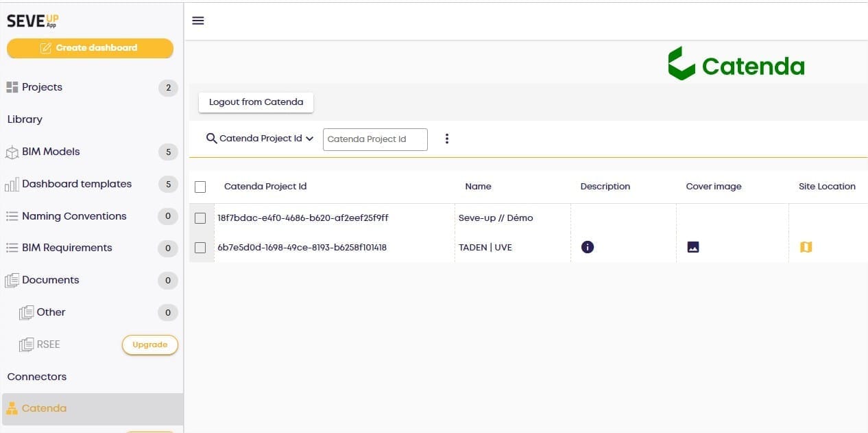Viewport: 868px width, 433px height.
Task: Check the Seve-up // Démo row checkbox
Action: click(x=200, y=218)
